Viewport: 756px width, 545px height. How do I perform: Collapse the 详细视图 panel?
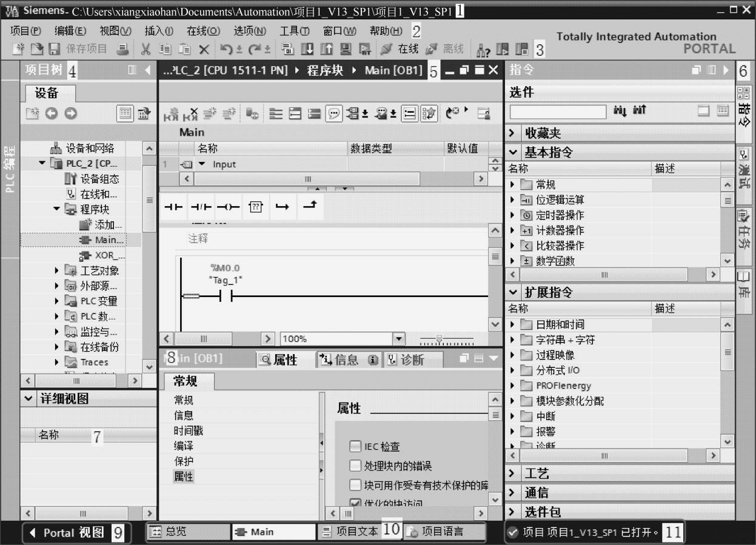[x=28, y=398]
